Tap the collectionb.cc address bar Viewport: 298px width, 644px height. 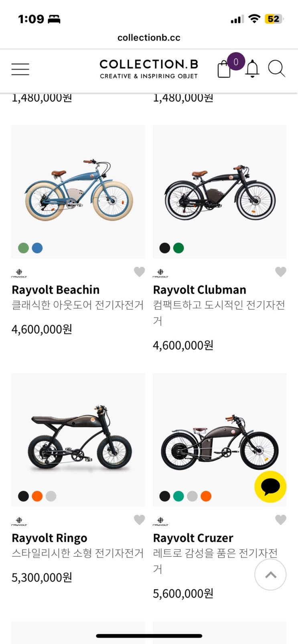click(149, 38)
